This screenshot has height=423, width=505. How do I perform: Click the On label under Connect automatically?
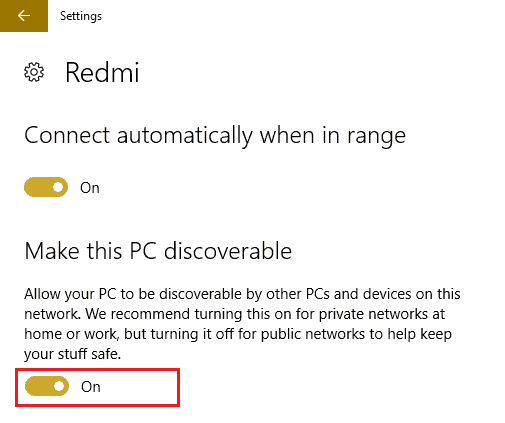[x=90, y=188]
